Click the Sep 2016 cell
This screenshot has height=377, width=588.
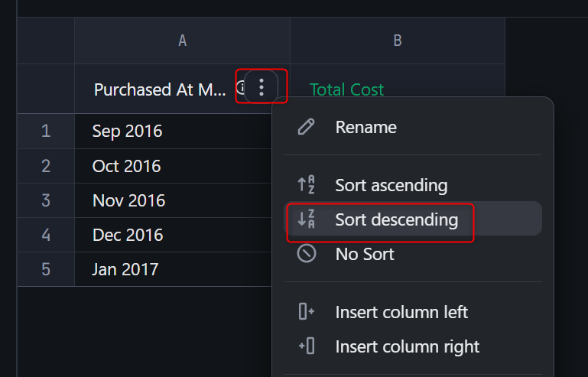point(127,131)
